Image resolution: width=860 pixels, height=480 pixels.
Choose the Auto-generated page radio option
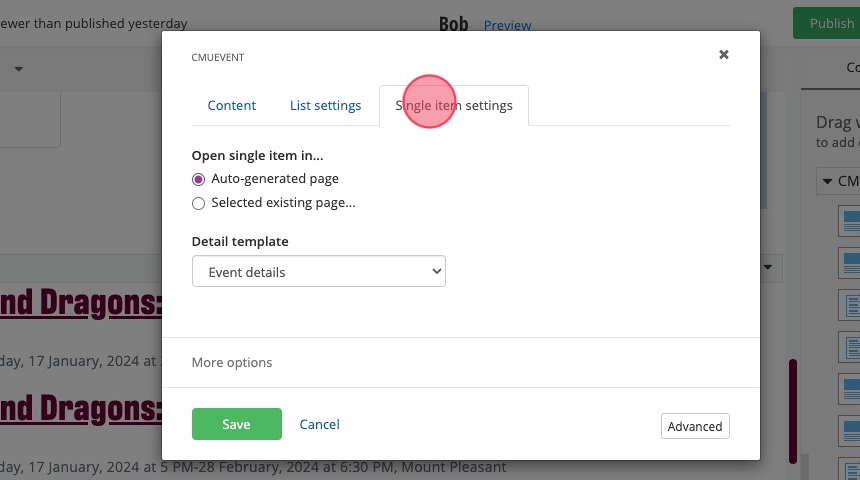tap(198, 179)
